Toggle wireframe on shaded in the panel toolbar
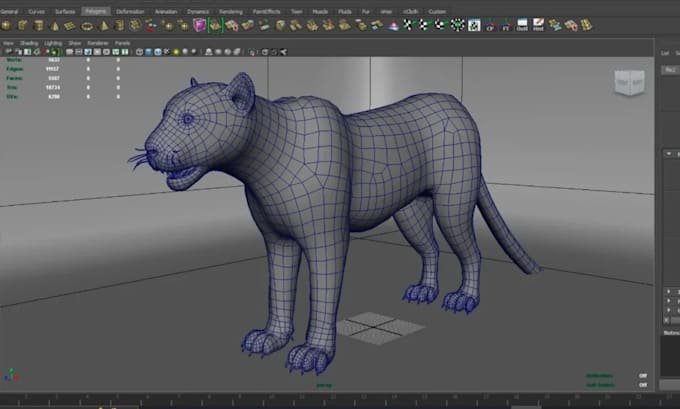 [x=158, y=52]
